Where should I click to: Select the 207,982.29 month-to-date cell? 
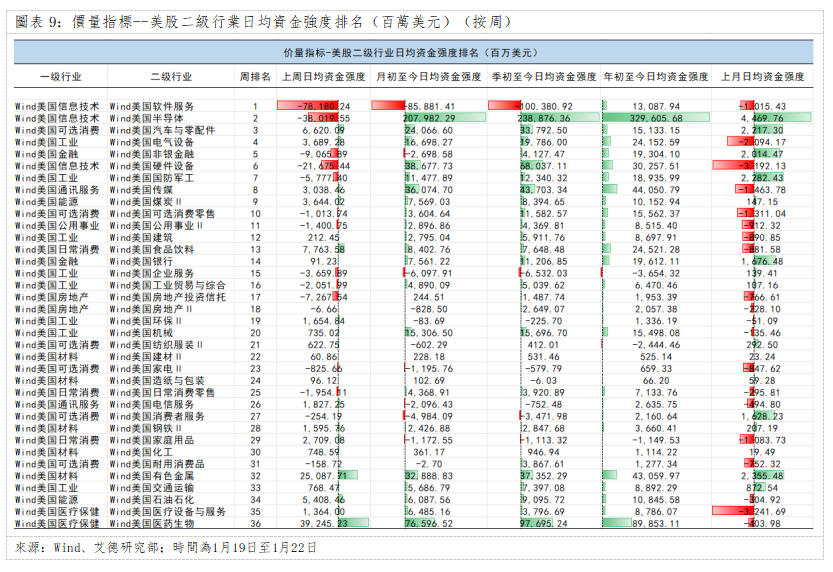point(429,118)
